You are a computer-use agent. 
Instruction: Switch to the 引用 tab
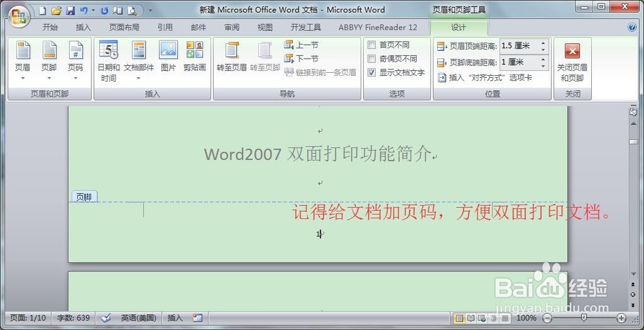coord(165,28)
